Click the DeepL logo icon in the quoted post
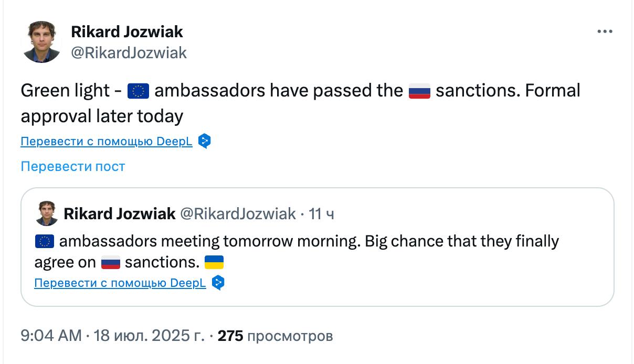The image size is (634, 364). coord(218,283)
